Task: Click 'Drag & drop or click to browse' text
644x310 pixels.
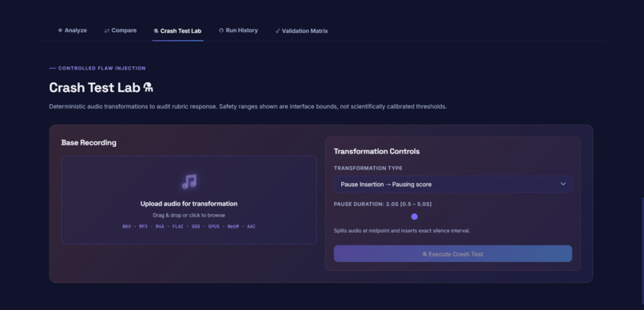Action: [189, 215]
